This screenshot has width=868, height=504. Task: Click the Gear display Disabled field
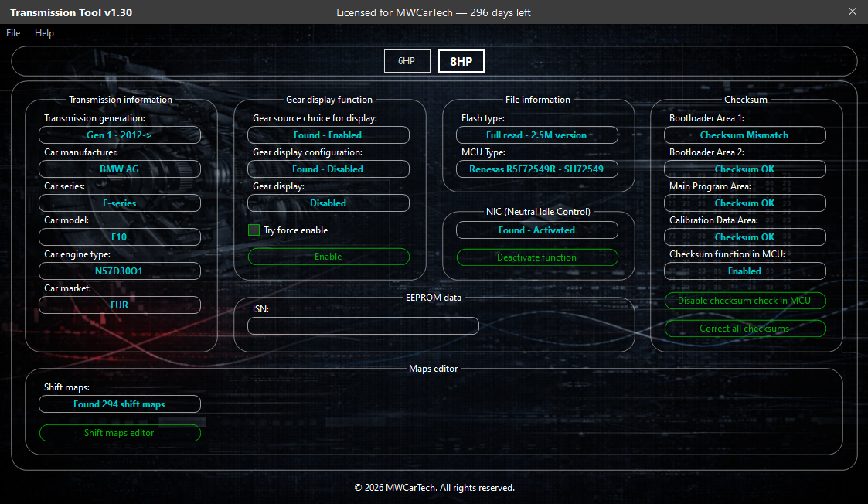pyautogui.click(x=328, y=203)
